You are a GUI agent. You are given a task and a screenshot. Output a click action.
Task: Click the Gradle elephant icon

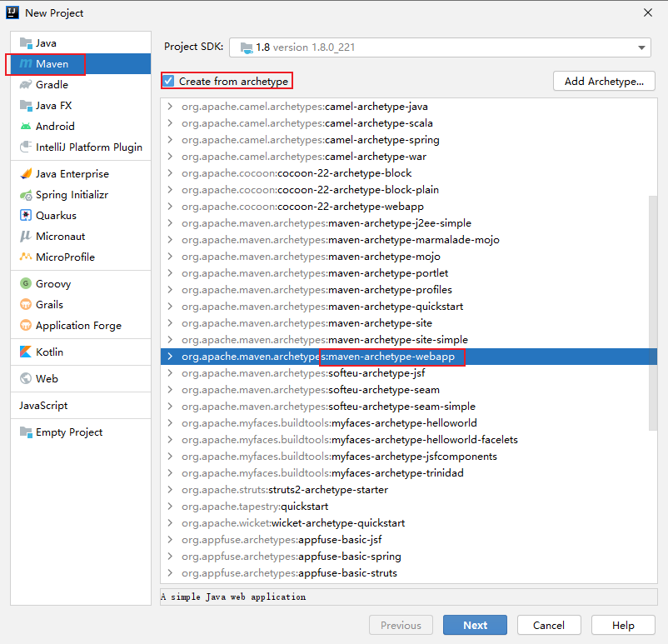26,84
